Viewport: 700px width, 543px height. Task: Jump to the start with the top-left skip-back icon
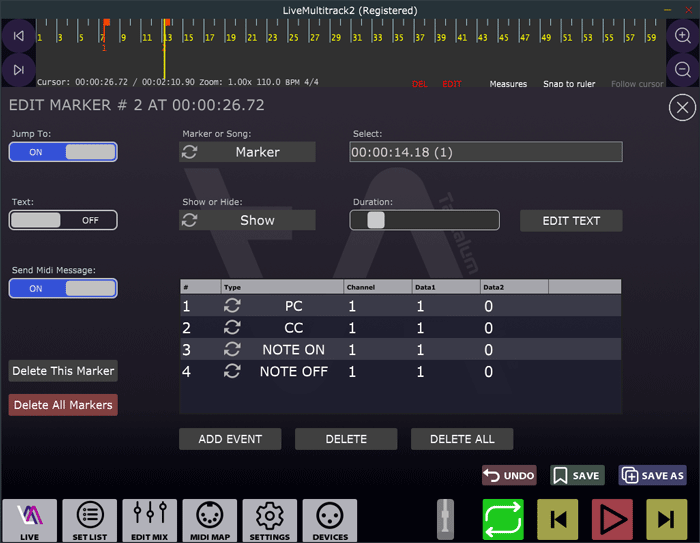pyautogui.click(x=18, y=36)
